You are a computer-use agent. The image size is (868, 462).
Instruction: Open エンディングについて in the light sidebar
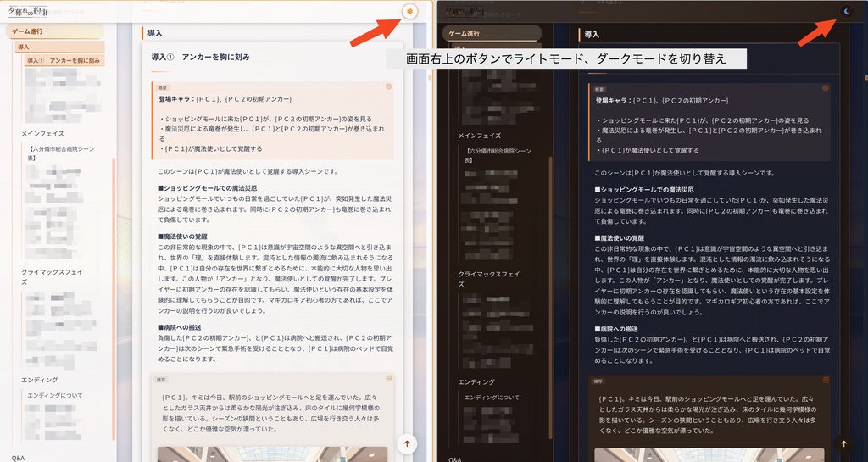pyautogui.click(x=55, y=395)
